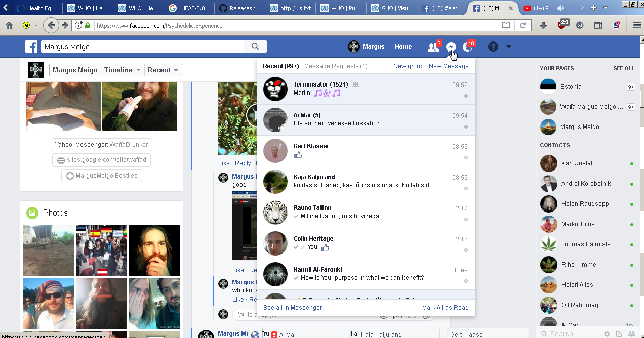Select Recent (99+) messages tab
Image resolution: width=644 pixels, height=338 pixels.
pyautogui.click(x=281, y=66)
